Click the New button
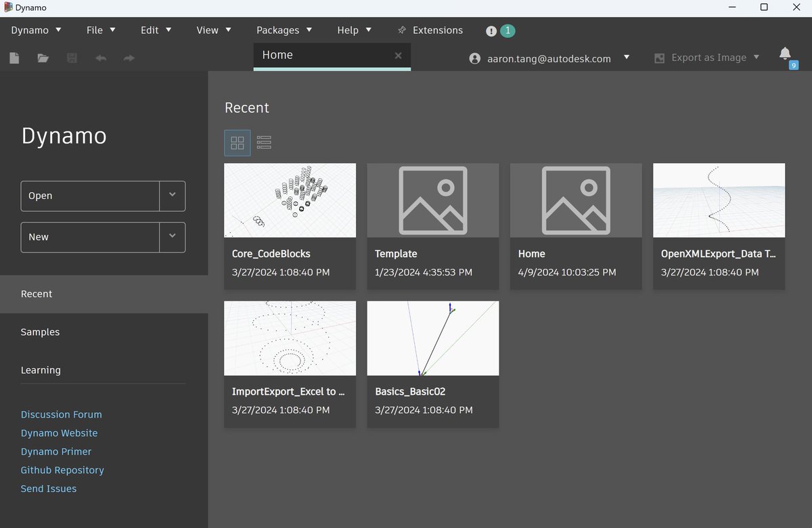The height and width of the screenshot is (528, 812). pos(90,237)
